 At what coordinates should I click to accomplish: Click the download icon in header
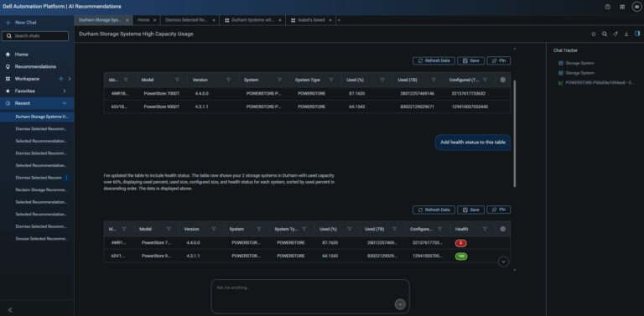tap(626, 34)
